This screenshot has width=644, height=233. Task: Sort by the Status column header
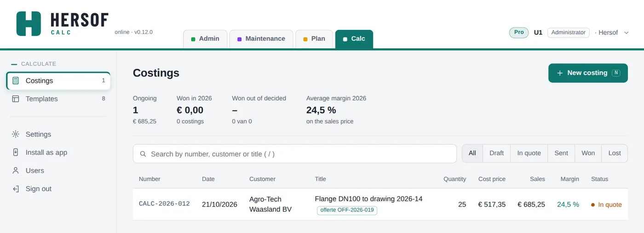(599, 179)
